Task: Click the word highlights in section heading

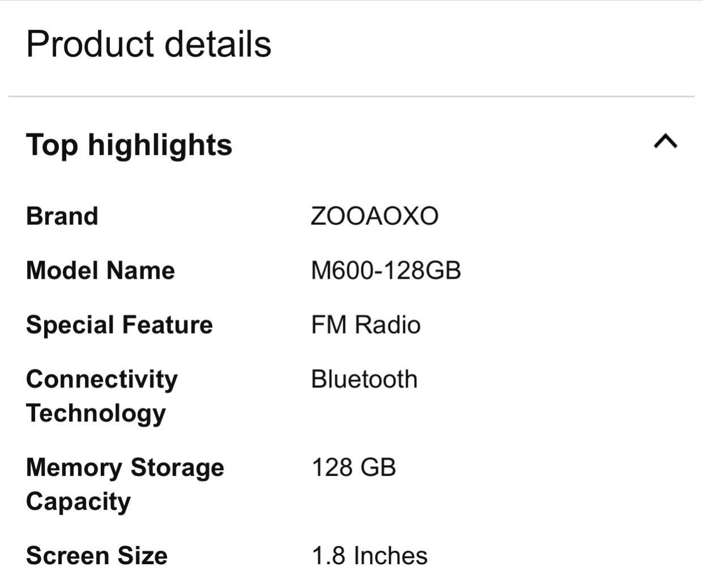Action: (160, 146)
